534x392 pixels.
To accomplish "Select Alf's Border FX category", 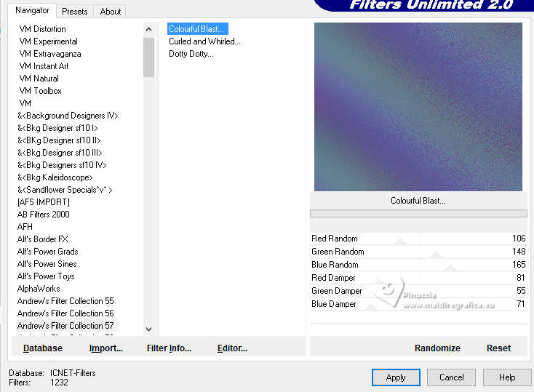I will 43,239.
